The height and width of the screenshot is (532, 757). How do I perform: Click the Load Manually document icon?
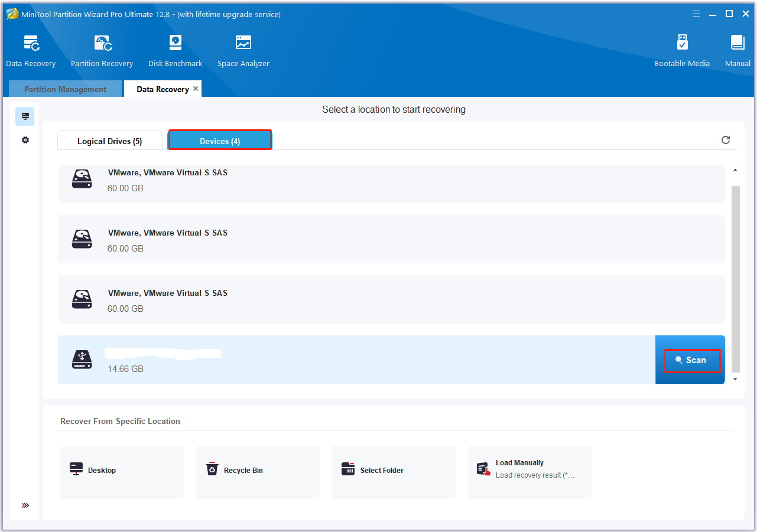[483, 469]
